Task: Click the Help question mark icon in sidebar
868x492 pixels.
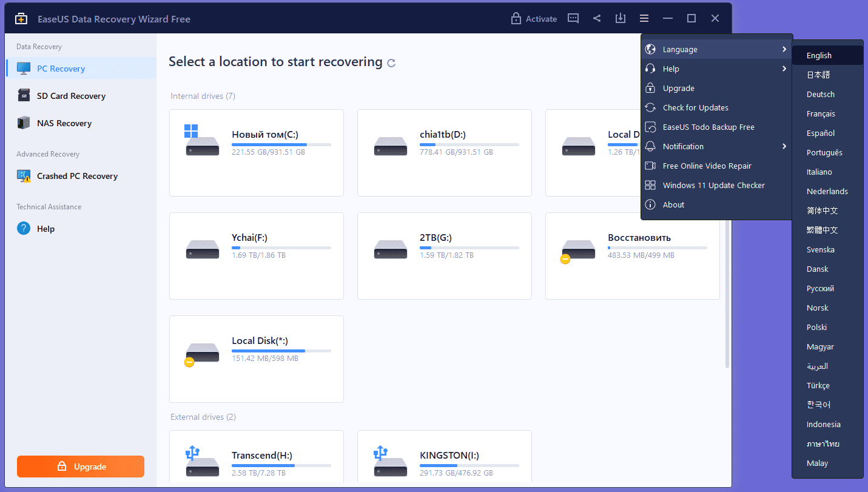Action: [24, 229]
